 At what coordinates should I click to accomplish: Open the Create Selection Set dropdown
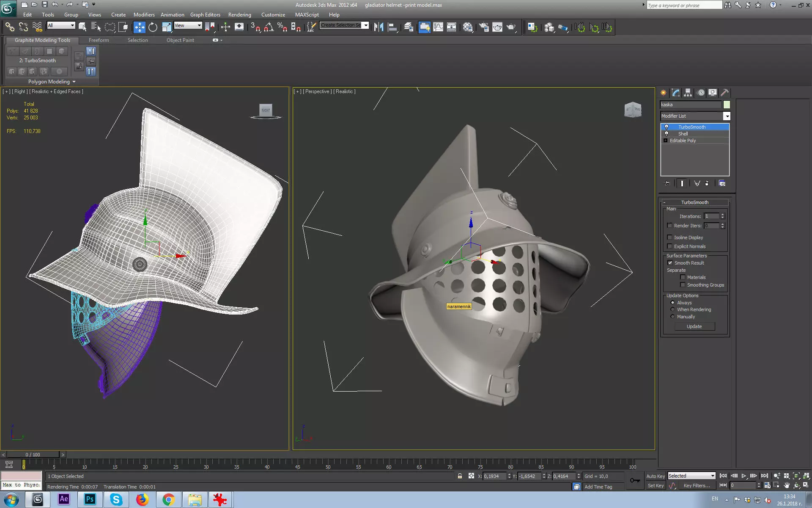366,25
